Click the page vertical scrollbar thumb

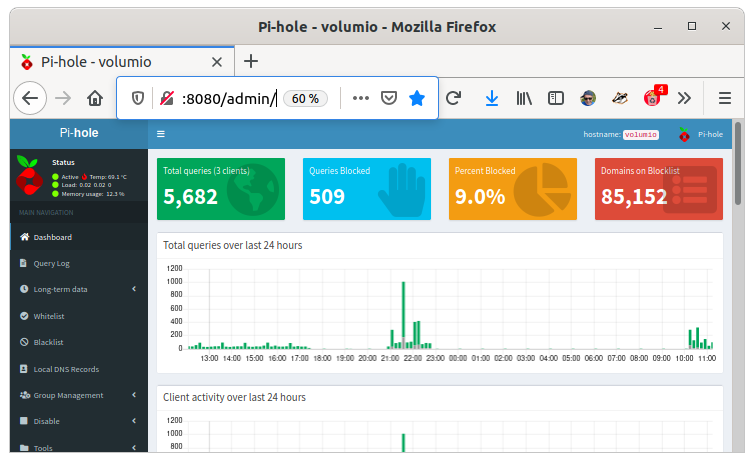pyautogui.click(x=738, y=163)
